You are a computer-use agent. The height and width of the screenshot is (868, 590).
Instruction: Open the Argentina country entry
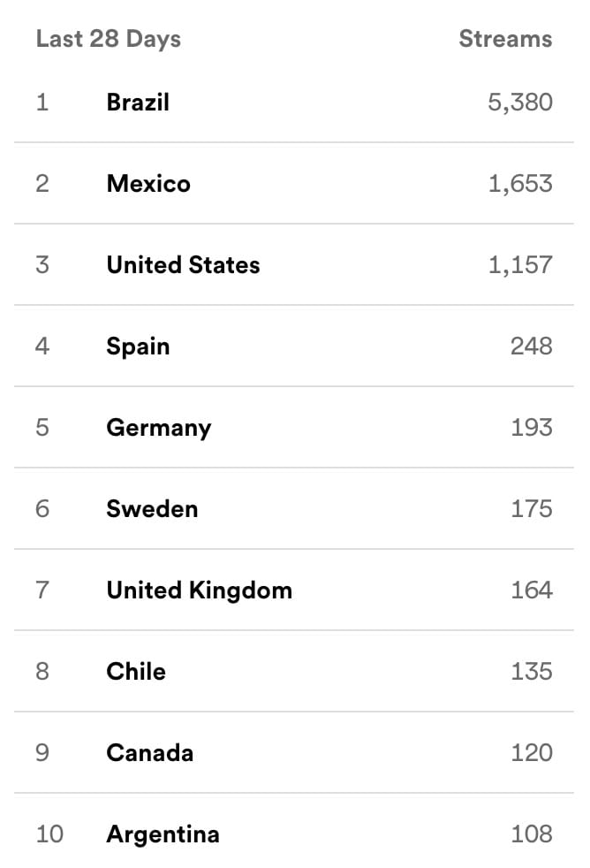pyautogui.click(x=163, y=834)
